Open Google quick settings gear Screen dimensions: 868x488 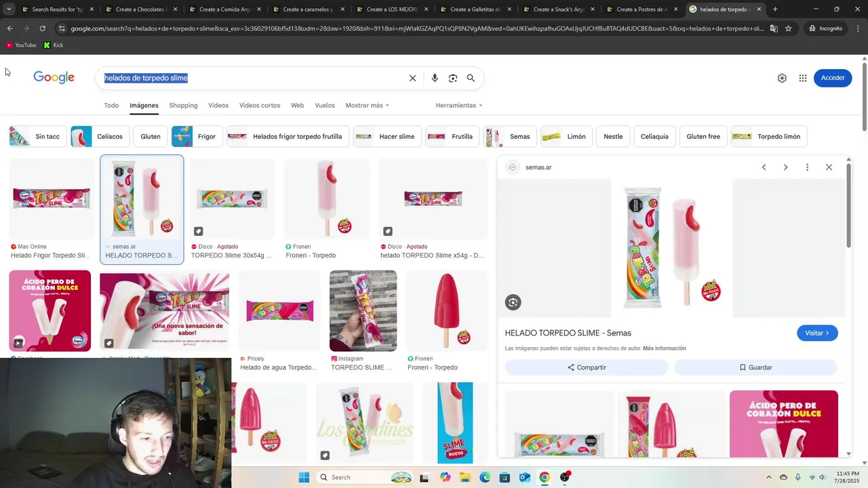(782, 78)
